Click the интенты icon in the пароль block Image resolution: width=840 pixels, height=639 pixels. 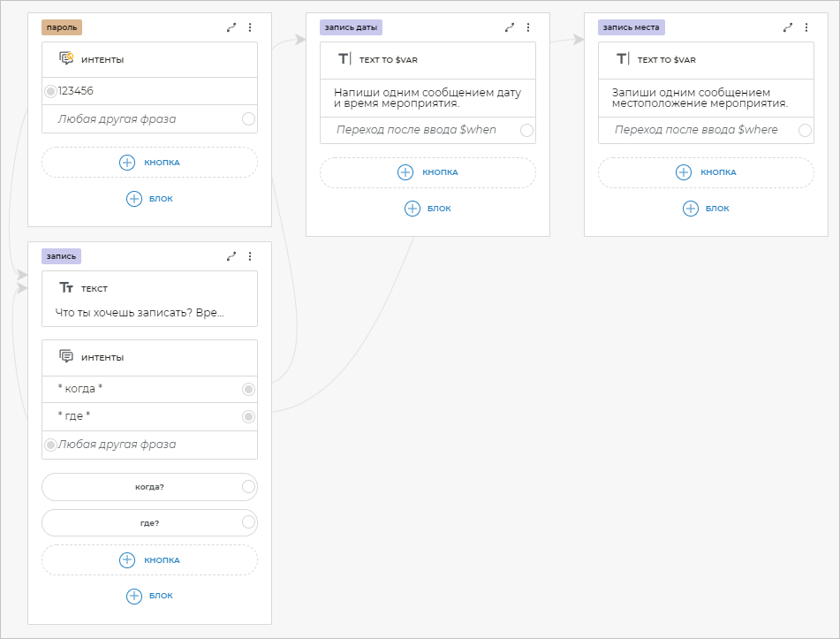(x=66, y=59)
